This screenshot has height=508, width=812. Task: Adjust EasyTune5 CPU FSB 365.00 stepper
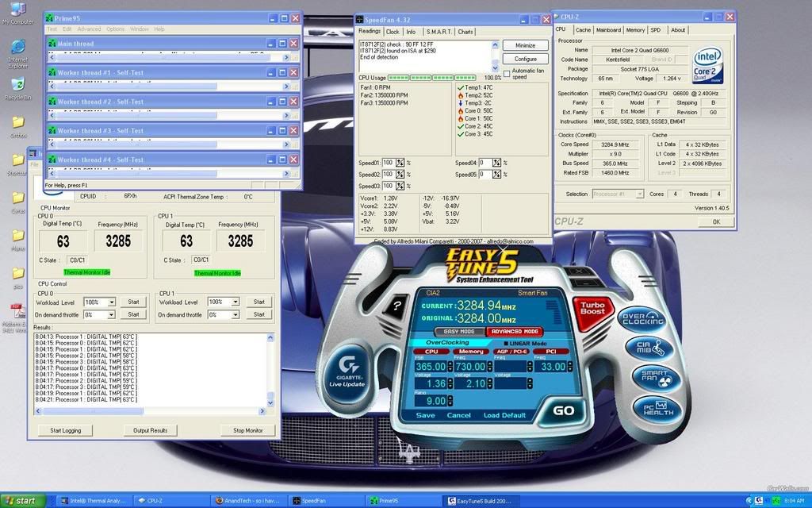(x=450, y=367)
